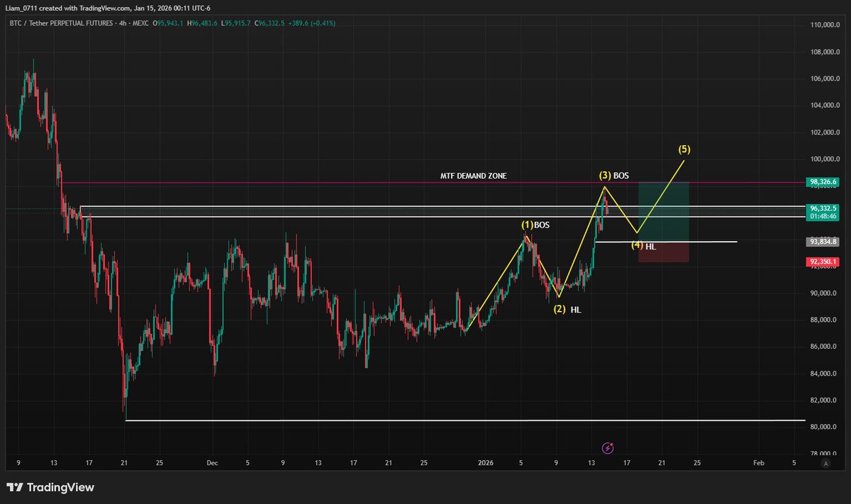Select the (2) HL wave label

(x=567, y=310)
